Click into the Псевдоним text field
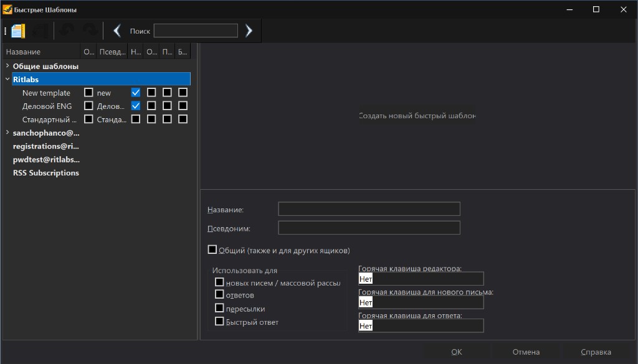 pos(369,228)
